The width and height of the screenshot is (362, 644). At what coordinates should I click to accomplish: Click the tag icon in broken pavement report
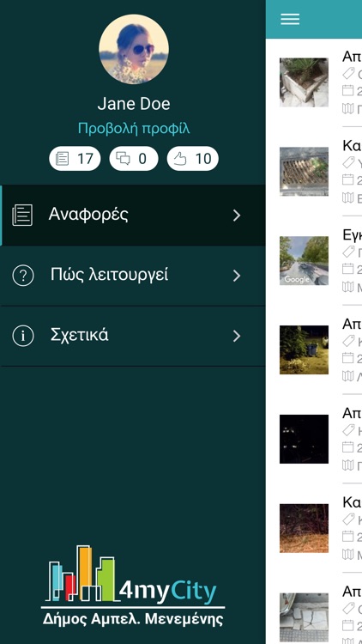click(x=348, y=608)
